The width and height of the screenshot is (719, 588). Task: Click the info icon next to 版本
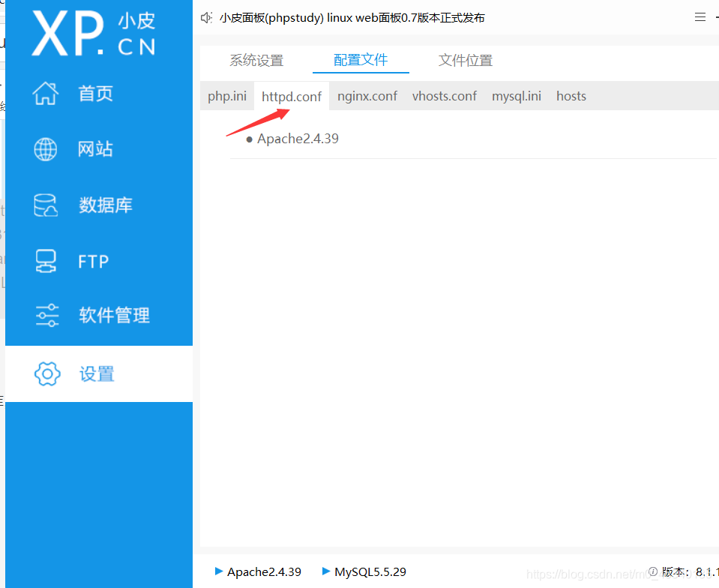[x=653, y=571]
